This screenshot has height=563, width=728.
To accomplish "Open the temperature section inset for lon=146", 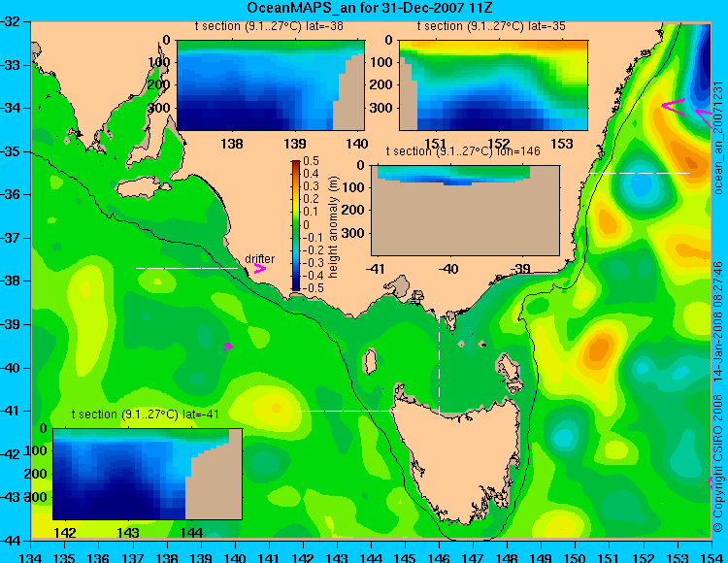I will pyautogui.click(x=465, y=211).
